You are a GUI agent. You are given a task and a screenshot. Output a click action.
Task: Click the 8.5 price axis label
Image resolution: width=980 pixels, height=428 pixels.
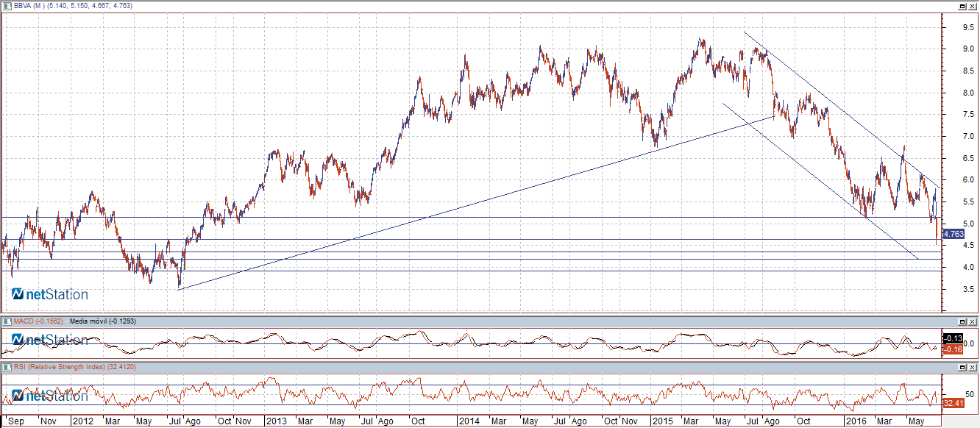pos(969,71)
